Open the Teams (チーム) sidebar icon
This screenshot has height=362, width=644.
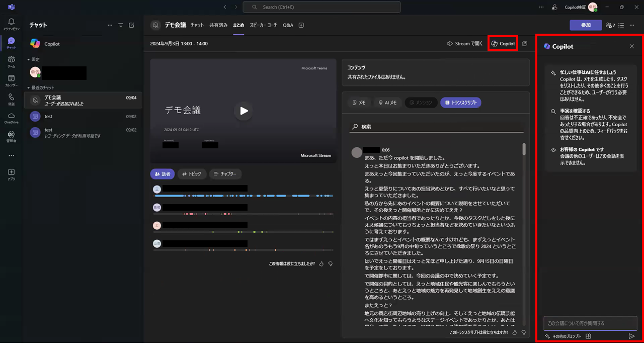pos(11,62)
